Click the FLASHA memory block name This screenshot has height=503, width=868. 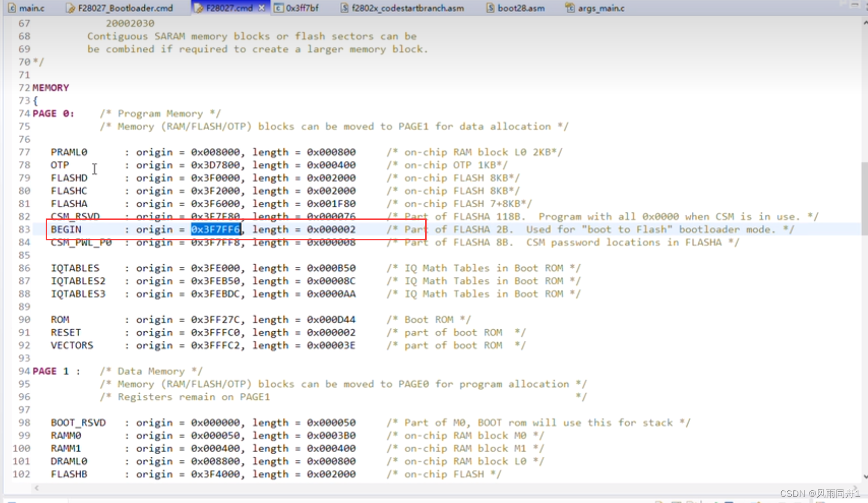coord(69,203)
